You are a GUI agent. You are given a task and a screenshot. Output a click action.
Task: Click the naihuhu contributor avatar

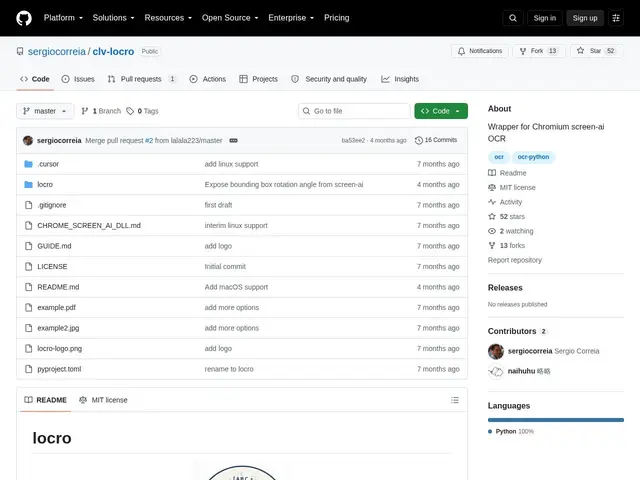[496, 371]
